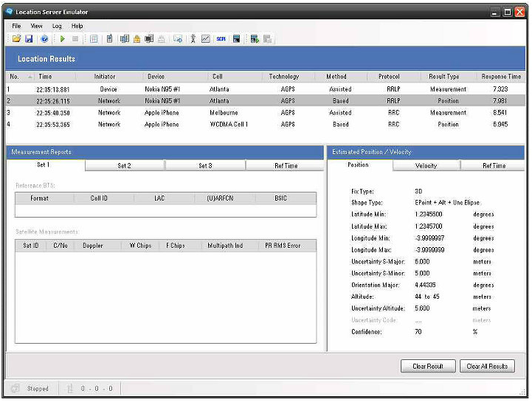532x402 pixels.
Task: Click the Stopped status text
Action: (38, 389)
